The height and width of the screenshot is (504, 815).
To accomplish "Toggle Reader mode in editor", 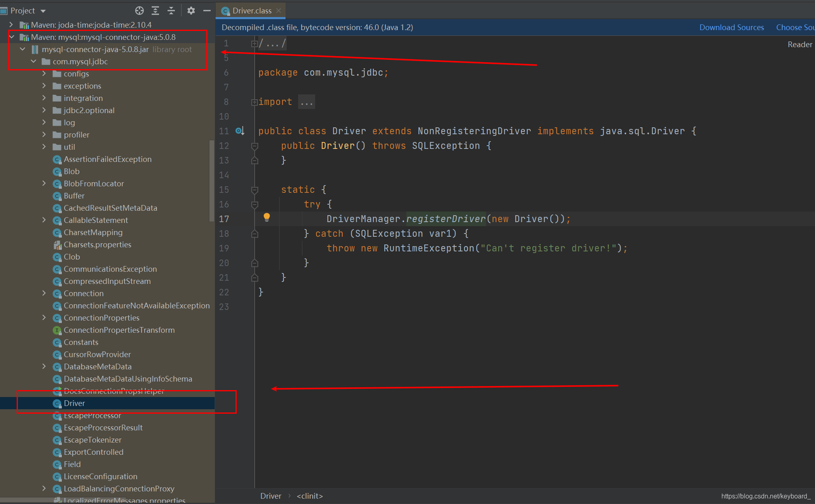I will (x=800, y=44).
